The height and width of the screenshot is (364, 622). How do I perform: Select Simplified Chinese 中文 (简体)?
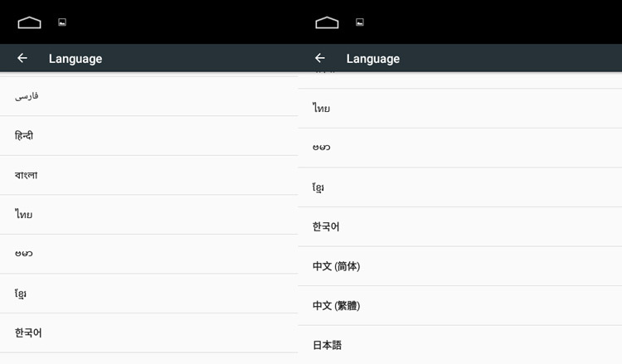pos(459,266)
